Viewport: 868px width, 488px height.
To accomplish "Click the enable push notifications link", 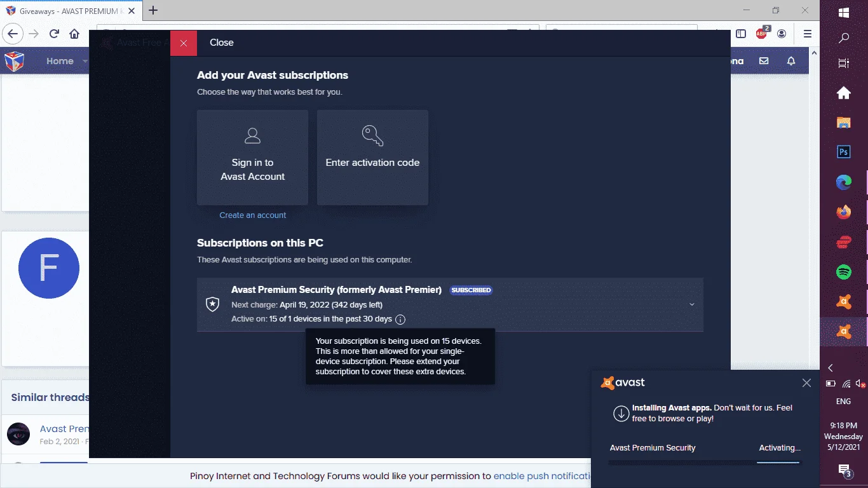I will coord(542,475).
